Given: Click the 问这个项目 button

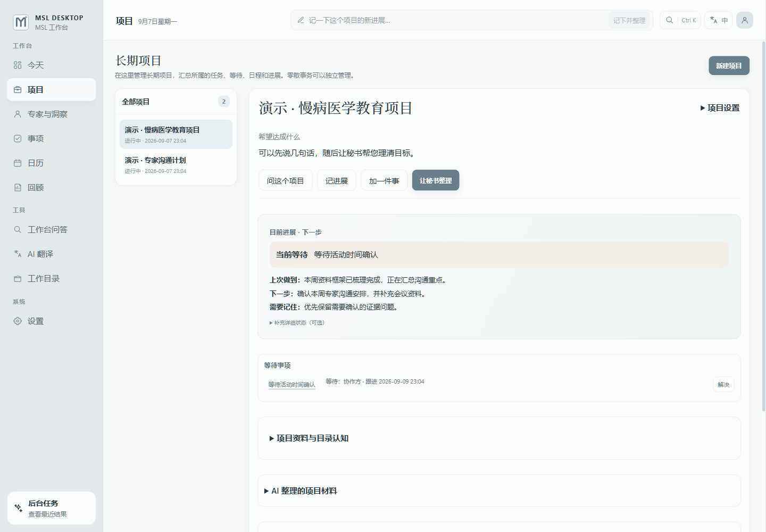Looking at the screenshot, I should click(286, 180).
